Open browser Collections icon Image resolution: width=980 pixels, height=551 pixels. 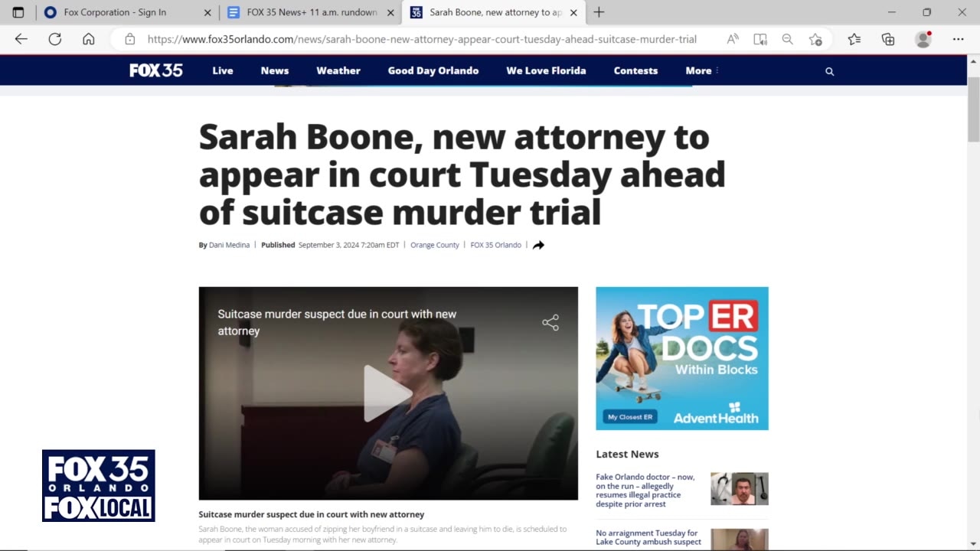pyautogui.click(x=888, y=39)
